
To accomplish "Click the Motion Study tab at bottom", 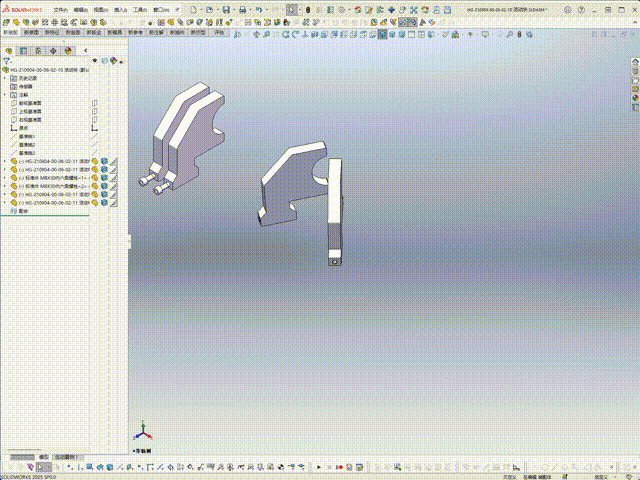I will coord(68,457).
